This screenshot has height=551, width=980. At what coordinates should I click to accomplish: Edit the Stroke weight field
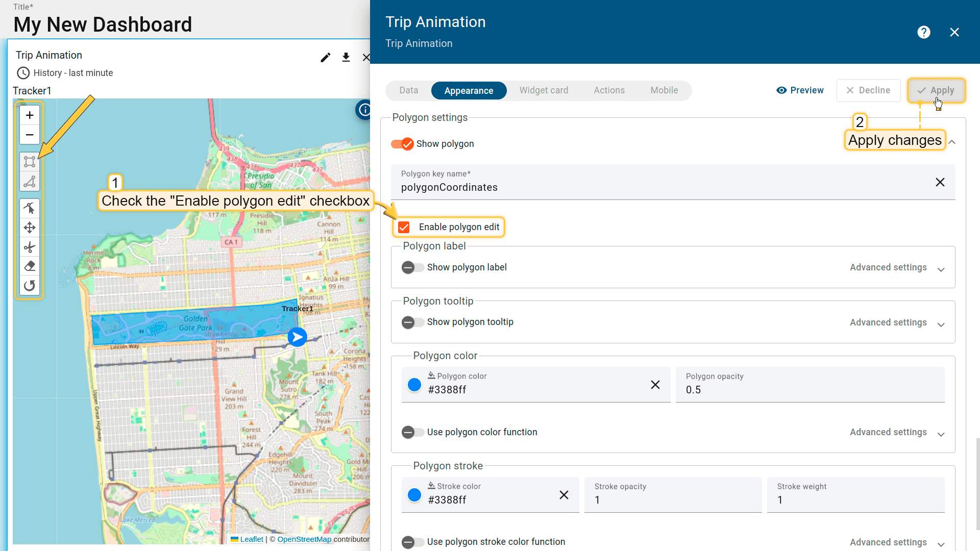click(855, 495)
